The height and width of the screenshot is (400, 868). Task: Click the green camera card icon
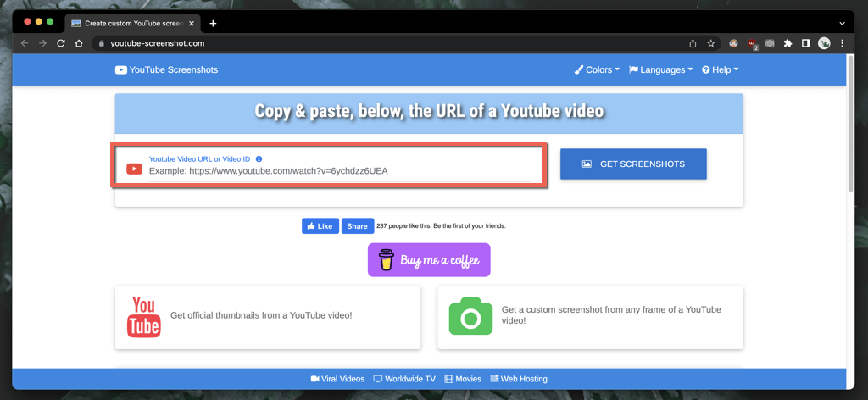pos(470,316)
